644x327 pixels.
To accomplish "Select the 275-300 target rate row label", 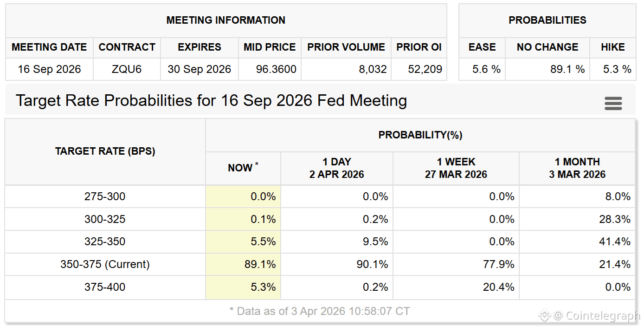I will tap(105, 196).
